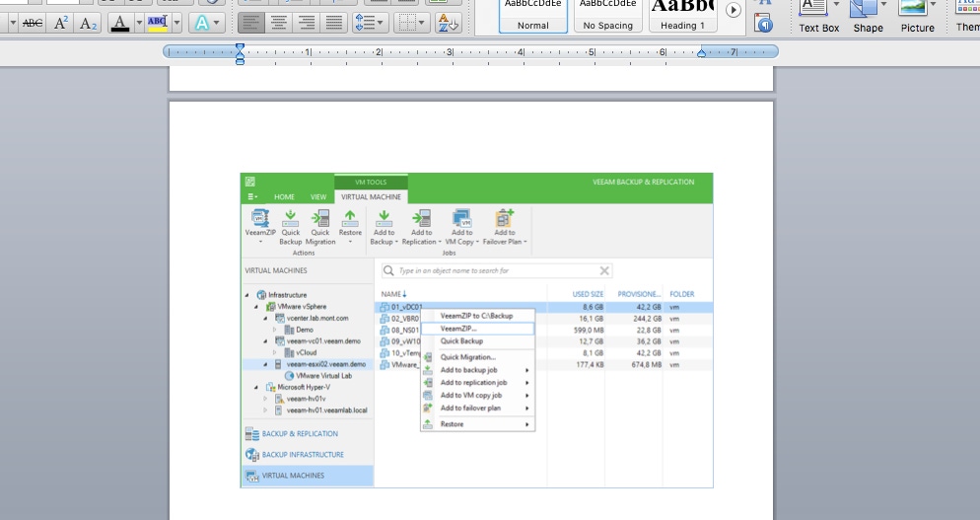Center the paragraph text
Viewport: 980px width, 520px height.
coord(278,24)
